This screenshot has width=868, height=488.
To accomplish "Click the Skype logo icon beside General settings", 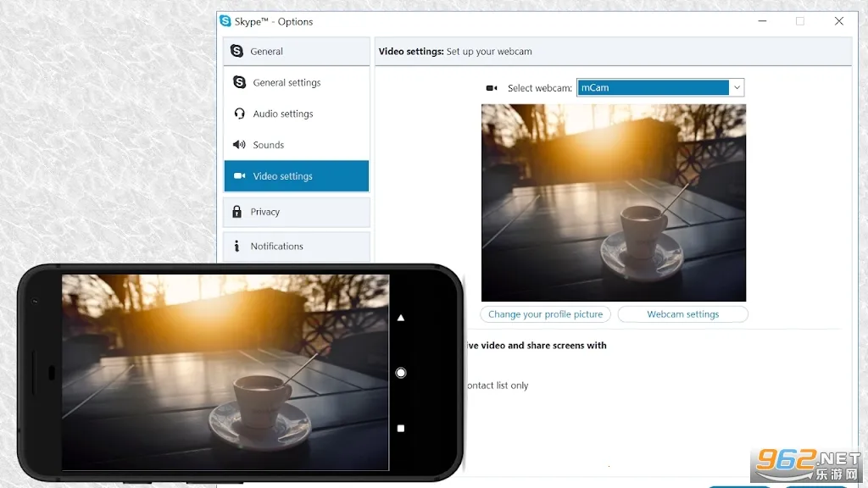I will point(238,82).
